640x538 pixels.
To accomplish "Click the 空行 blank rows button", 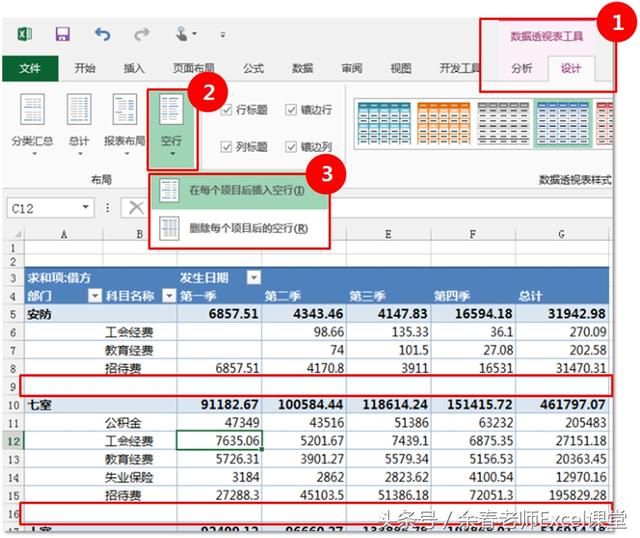I will tap(172, 129).
